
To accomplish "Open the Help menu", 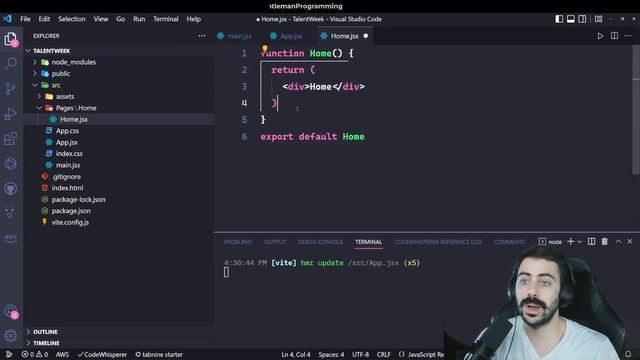I will 193,19.
